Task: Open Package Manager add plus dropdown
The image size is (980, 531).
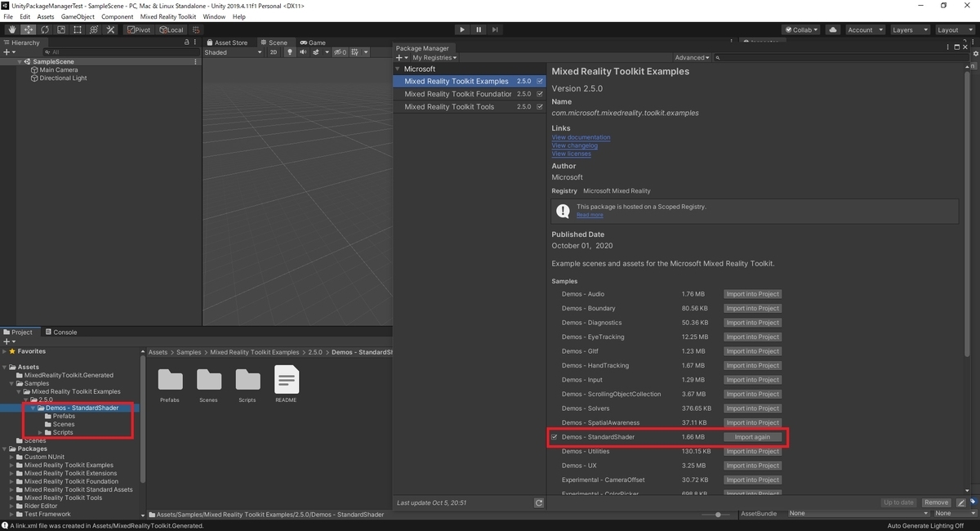Action: click(403, 58)
